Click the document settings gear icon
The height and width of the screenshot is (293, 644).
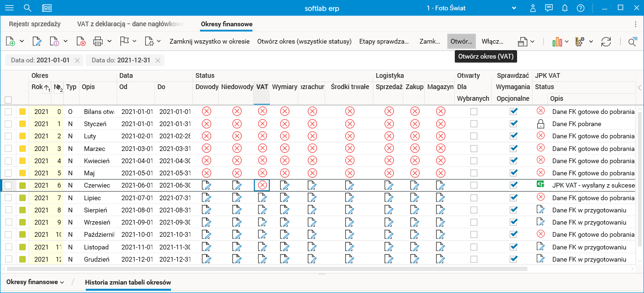pyautogui.click(x=149, y=41)
